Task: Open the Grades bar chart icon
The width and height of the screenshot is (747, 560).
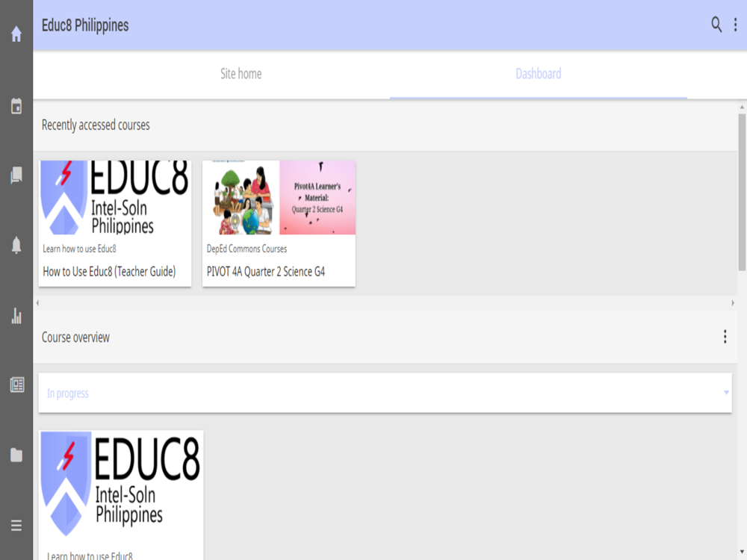Action: tap(16, 315)
